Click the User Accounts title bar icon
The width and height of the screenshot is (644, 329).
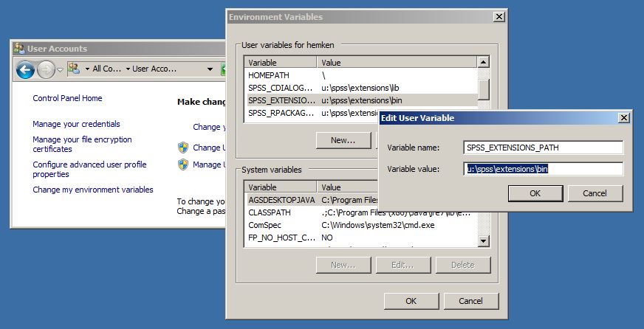pos(19,49)
